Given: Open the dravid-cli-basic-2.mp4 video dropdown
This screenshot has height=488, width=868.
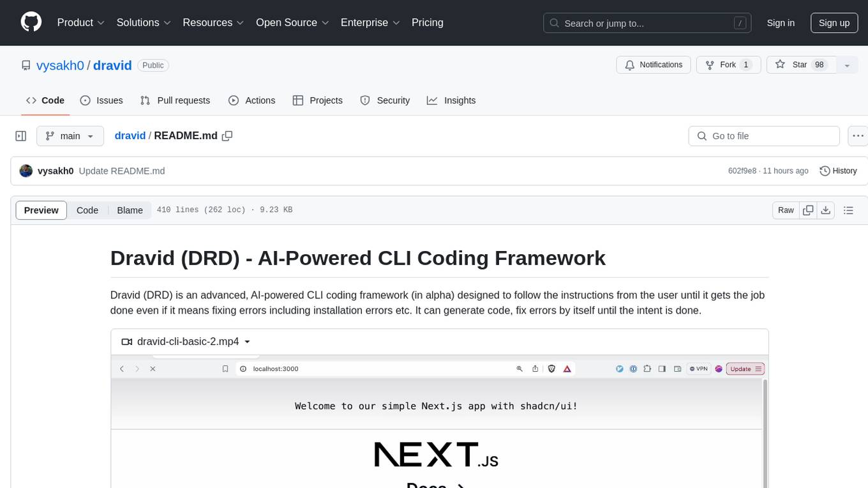Looking at the screenshot, I should (x=186, y=342).
